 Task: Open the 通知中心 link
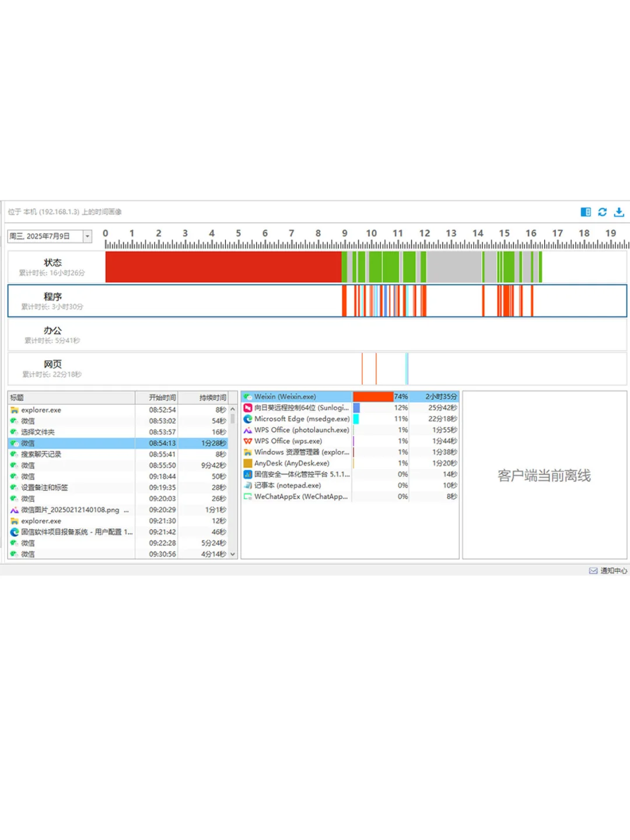[x=614, y=570]
